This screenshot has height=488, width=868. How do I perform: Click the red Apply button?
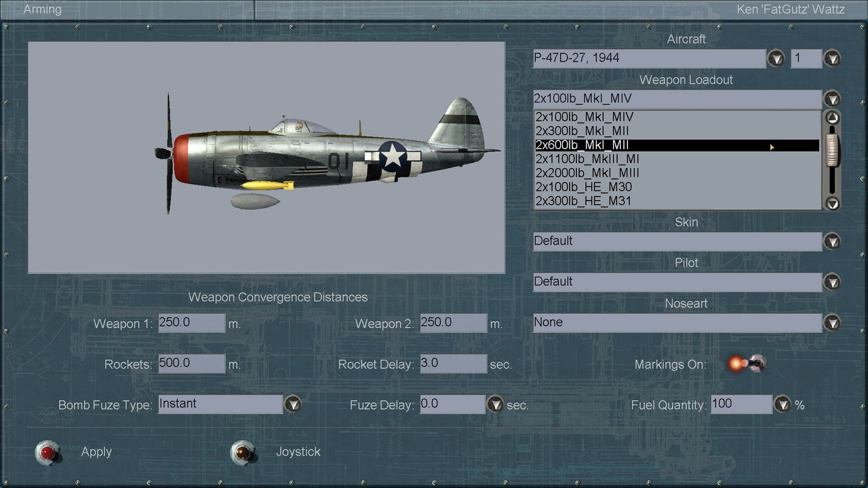[x=47, y=452]
